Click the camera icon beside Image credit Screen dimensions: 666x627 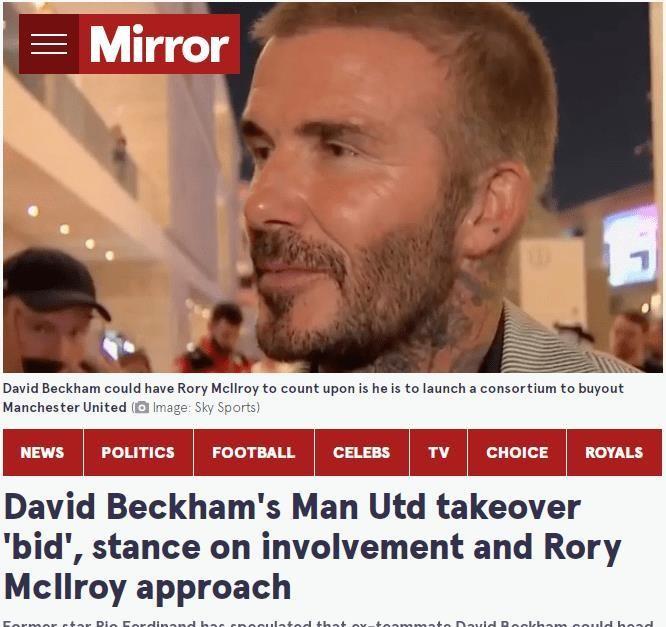click(x=142, y=407)
